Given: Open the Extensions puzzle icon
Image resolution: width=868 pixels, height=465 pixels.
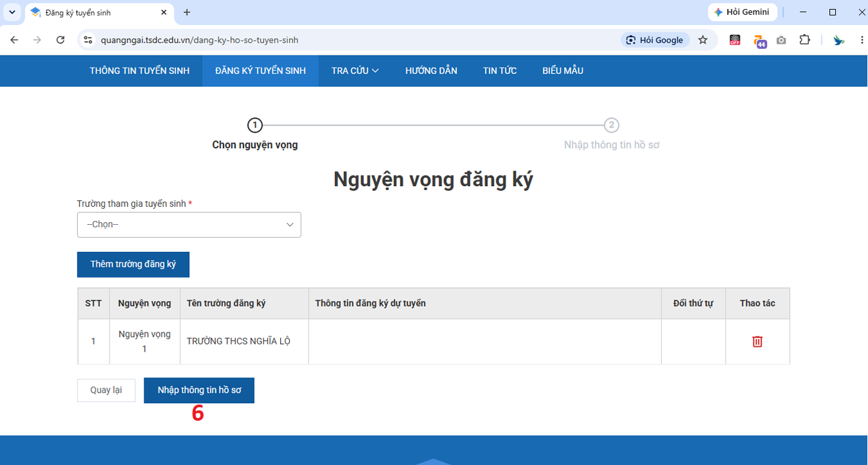Looking at the screenshot, I should point(804,40).
